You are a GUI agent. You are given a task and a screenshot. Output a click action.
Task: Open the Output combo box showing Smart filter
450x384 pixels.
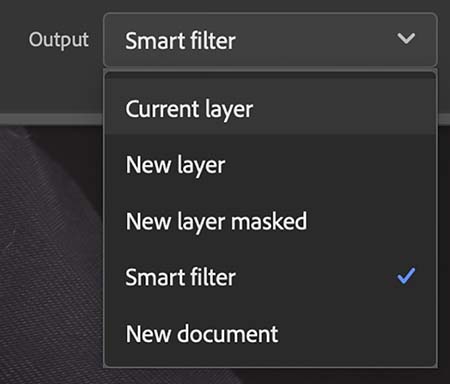[x=270, y=40]
